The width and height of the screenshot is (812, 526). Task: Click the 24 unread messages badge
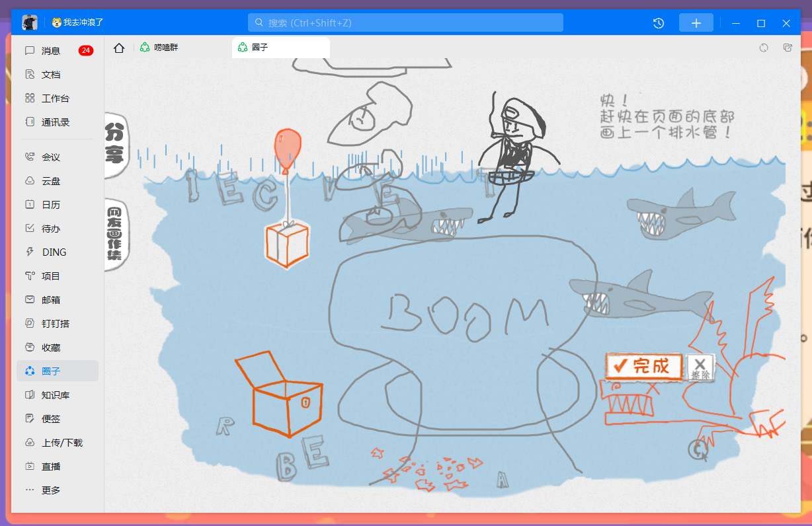click(86, 51)
